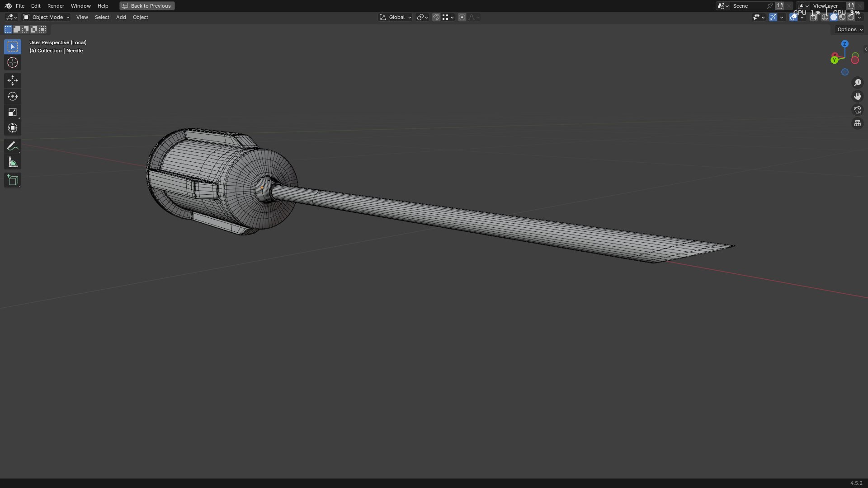The image size is (868, 488).
Task: Toggle X-ray mode
Action: click(x=814, y=17)
